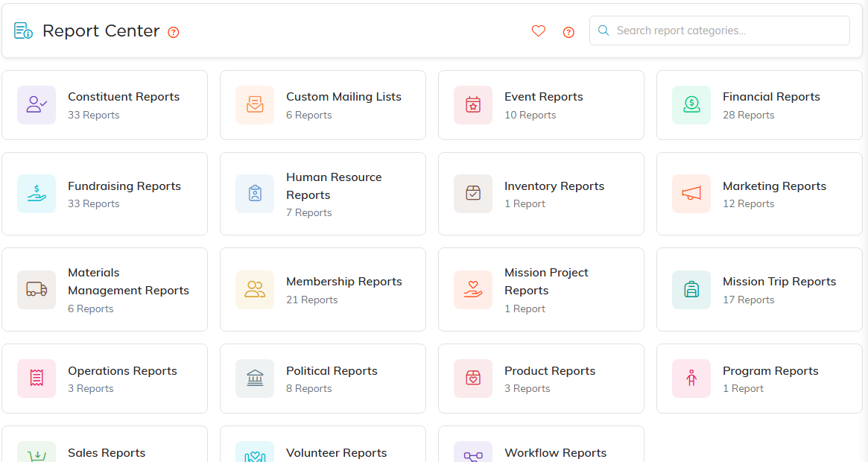Open Inventory Reports category
This screenshot has width=868, height=462.
pos(541,194)
